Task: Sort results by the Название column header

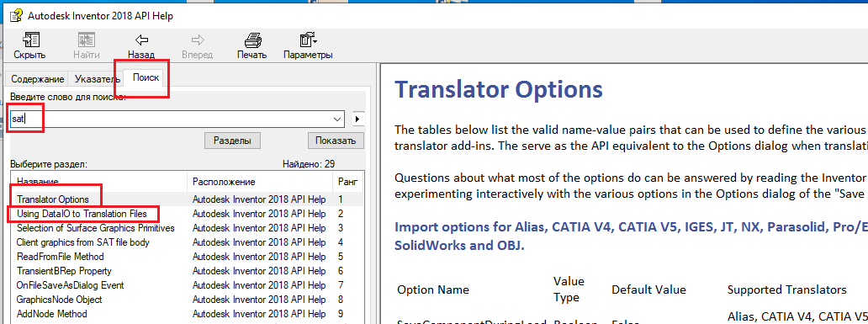Action: (99, 181)
